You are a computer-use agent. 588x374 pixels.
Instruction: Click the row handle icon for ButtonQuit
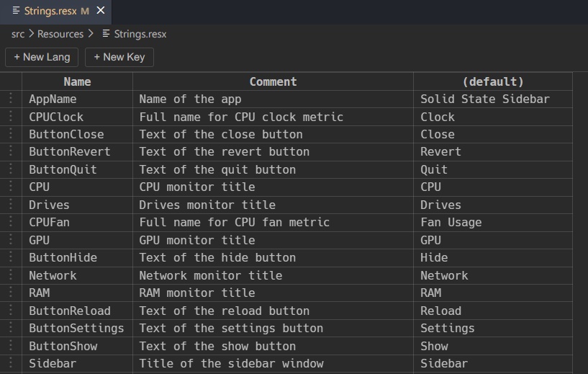click(x=11, y=169)
